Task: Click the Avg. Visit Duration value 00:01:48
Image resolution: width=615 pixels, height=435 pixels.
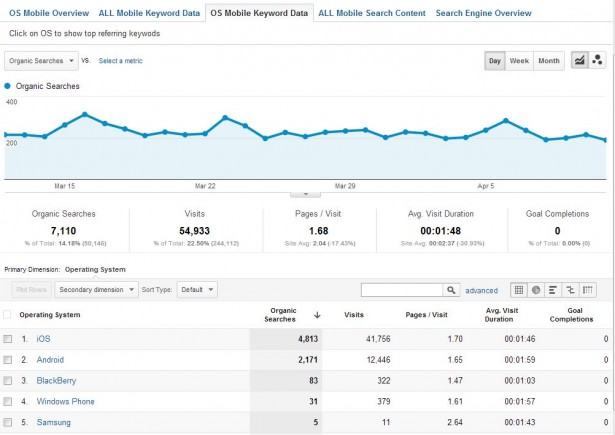Action: (x=440, y=231)
